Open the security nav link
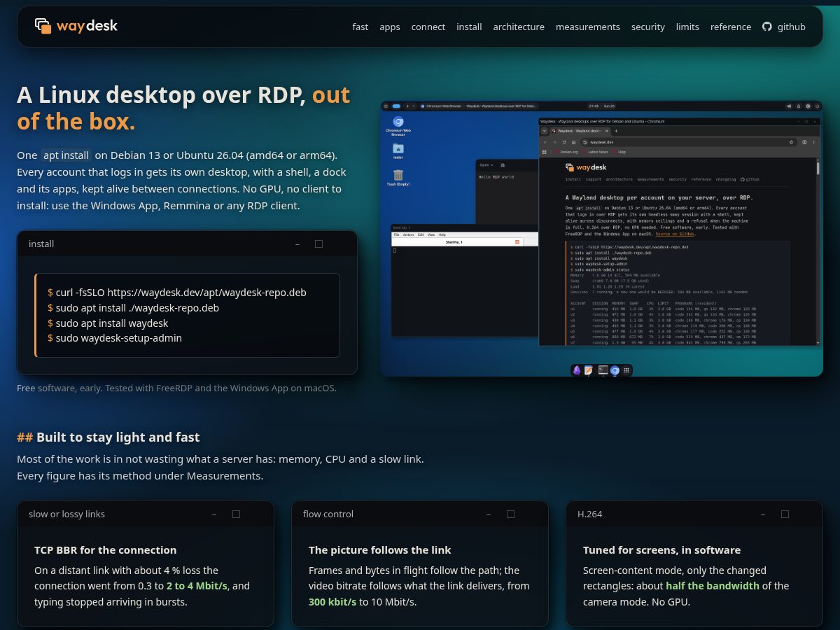840x630 pixels. point(648,27)
